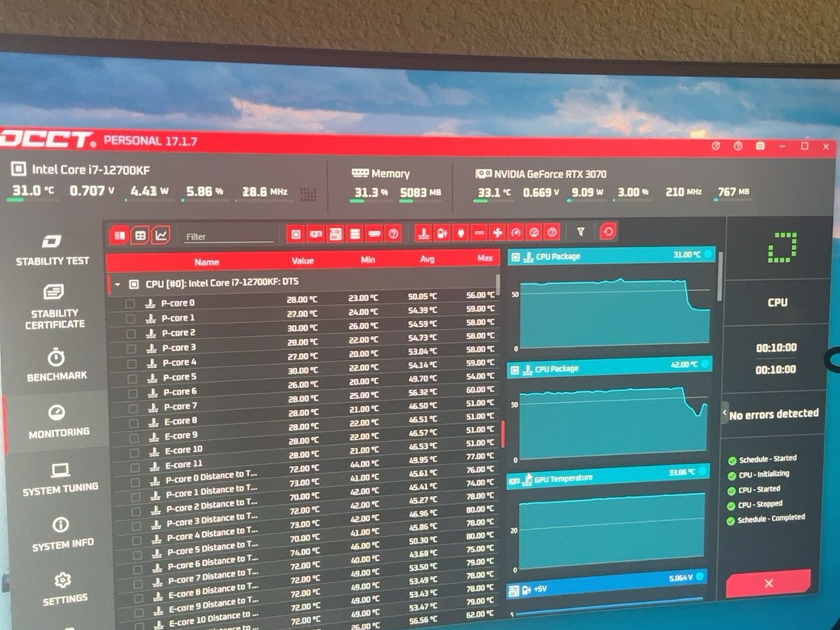
Task: Sort the table by the Avg column
Action: pos(427,259)
